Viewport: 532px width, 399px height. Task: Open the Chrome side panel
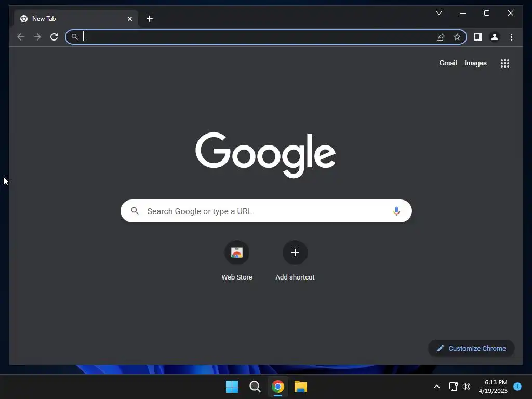tap(478, 37)
